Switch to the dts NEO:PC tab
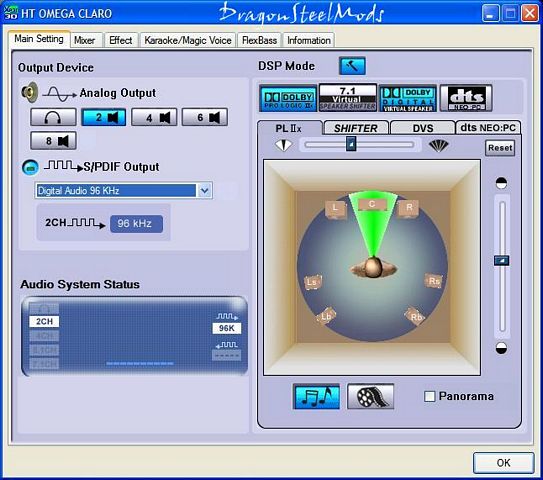 click(x=488, y=128)
